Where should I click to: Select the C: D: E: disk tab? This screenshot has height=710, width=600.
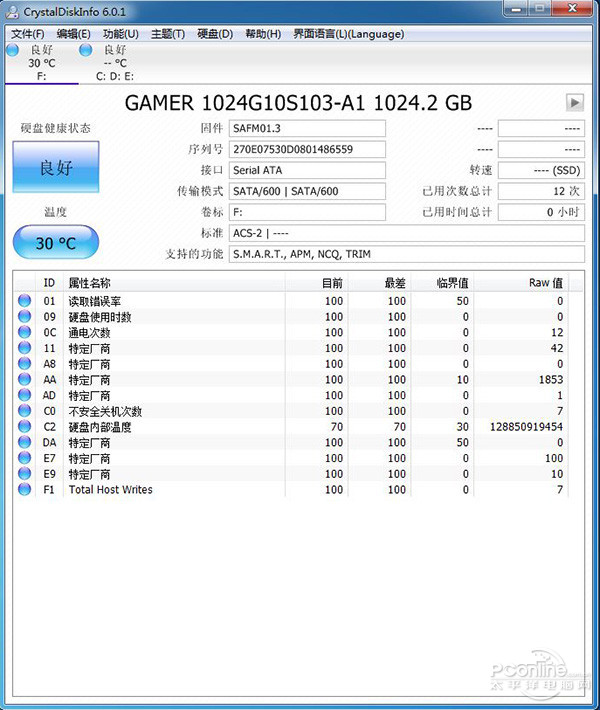[x=115, y=63]
